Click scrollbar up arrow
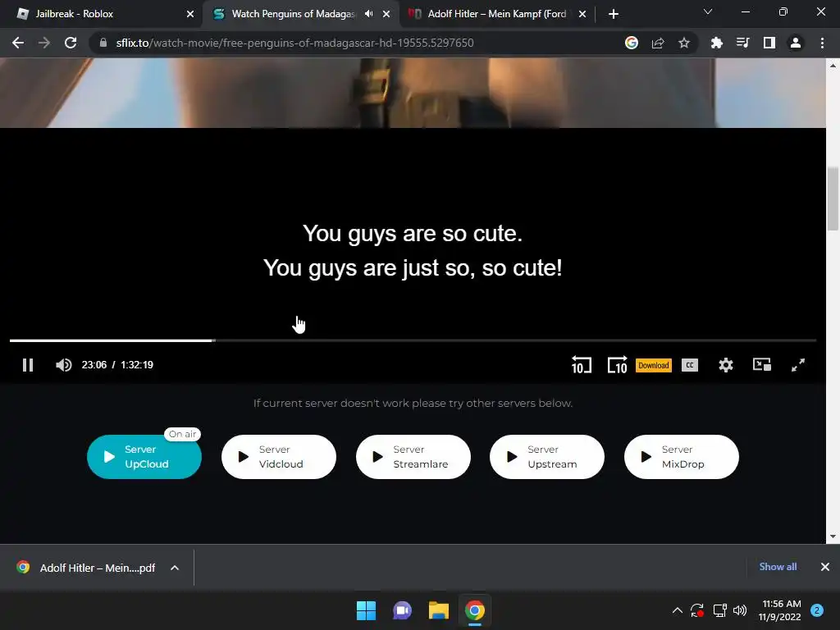Viewport: 840px width, 630px height. [833, 66]
